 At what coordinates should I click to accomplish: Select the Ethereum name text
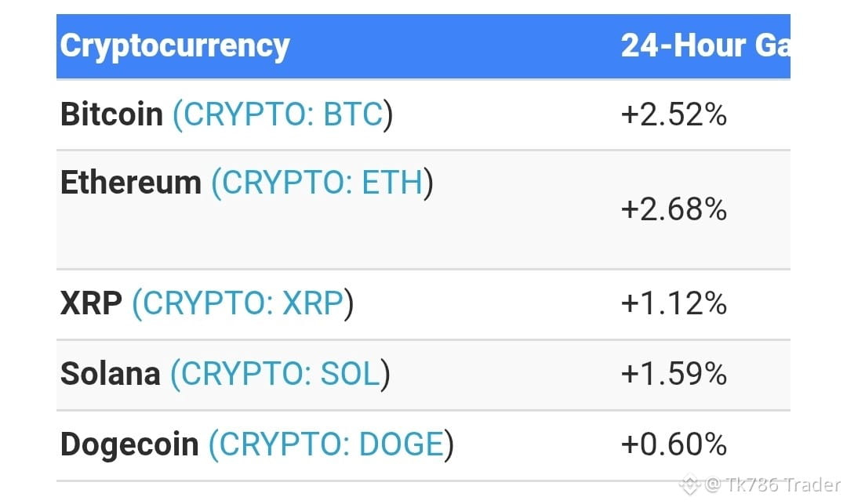click(131, 183)
